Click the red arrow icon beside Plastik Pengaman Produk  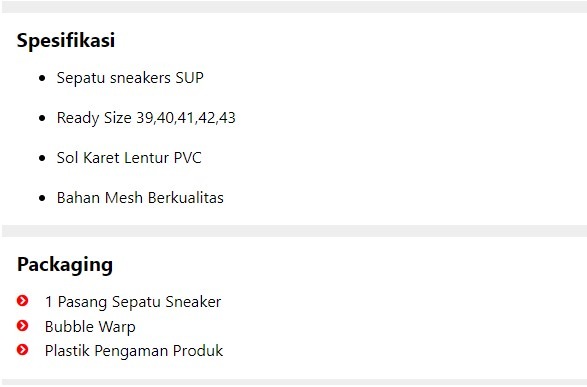22,350
